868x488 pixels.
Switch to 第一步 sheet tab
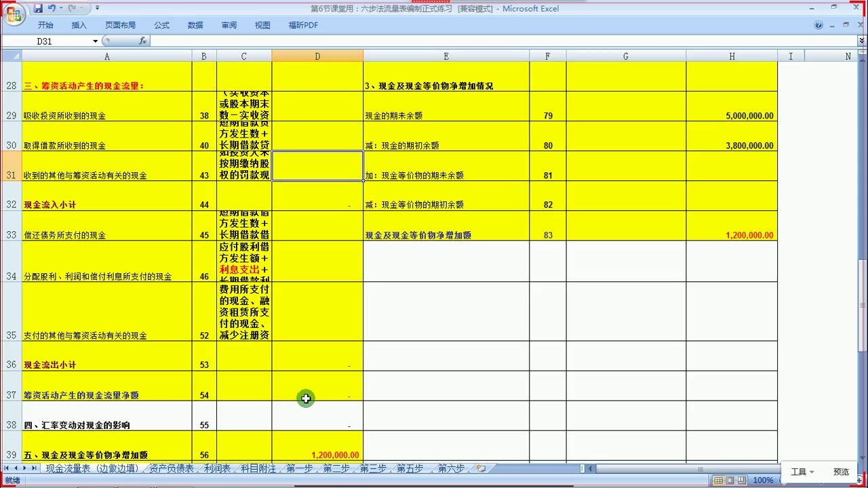pos(300,468)
